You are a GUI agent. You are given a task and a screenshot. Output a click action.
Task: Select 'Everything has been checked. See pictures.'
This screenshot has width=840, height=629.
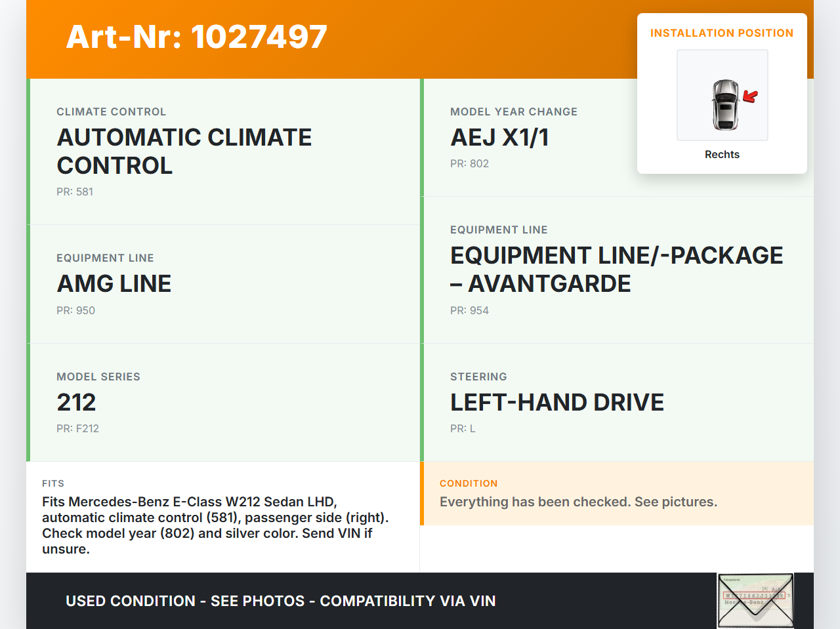tap(578, 502)
